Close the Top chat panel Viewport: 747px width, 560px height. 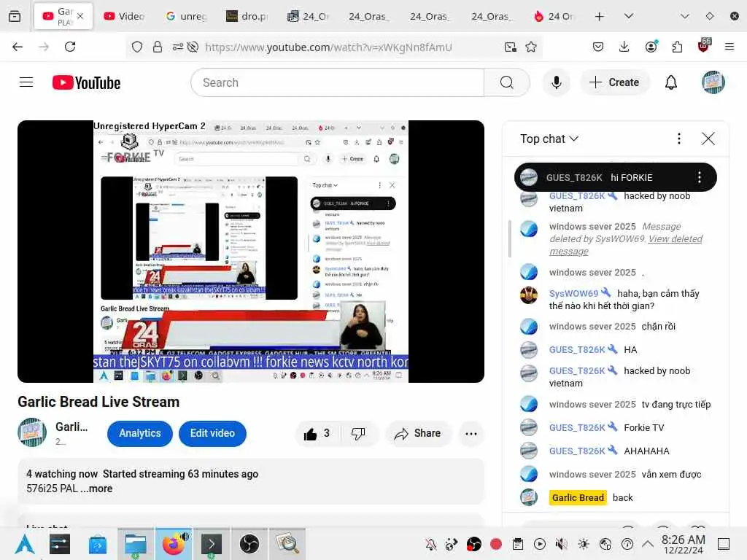click(x=708, y=139)
